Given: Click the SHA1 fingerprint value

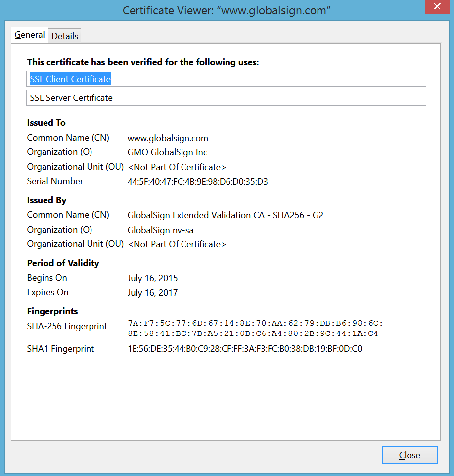Looking at the screenshot, I should [244, 349].
